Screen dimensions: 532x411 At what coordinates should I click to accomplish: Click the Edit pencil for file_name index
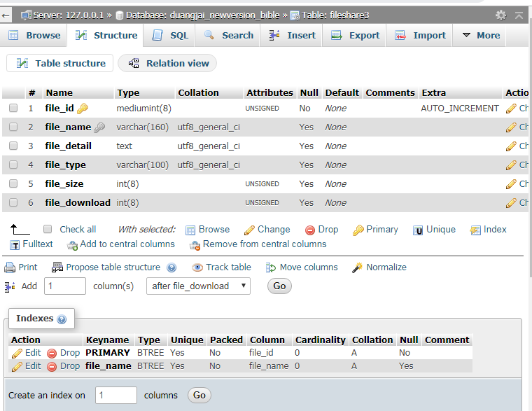(x=17, y=366)
